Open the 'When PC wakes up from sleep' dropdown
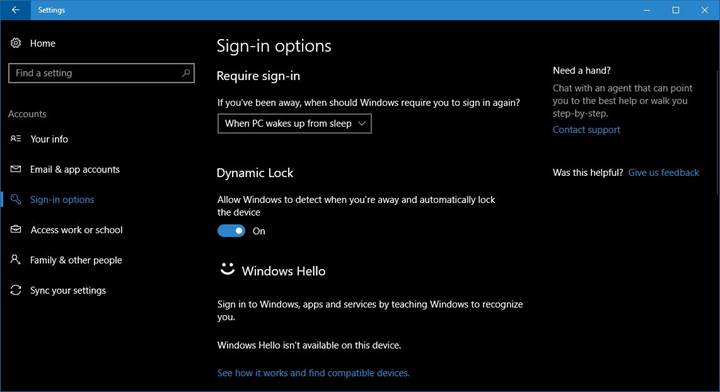This screenshot has height=392, width=720. click(x=294, y=123)
